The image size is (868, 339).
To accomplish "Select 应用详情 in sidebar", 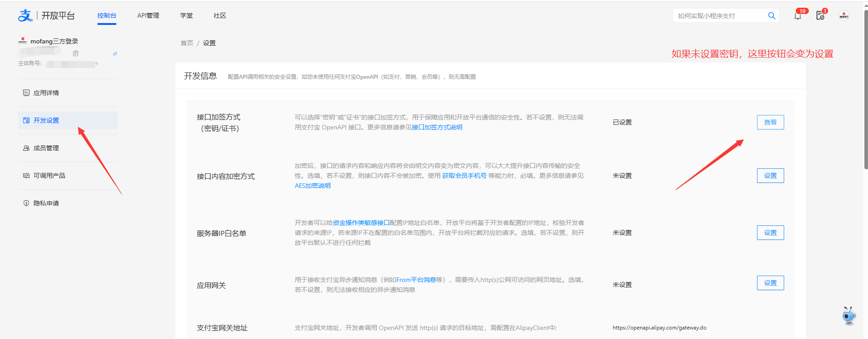I will pos(68,93).
